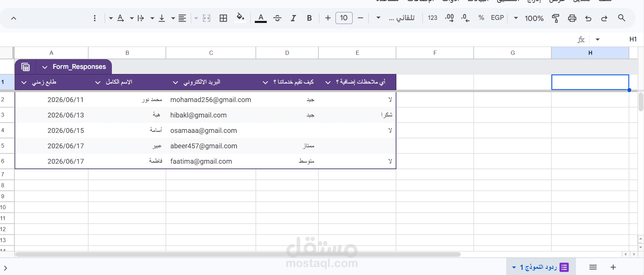Click the vertical scrollbar thumb
The width and height of the screenshot is (644, 275).
641,102
